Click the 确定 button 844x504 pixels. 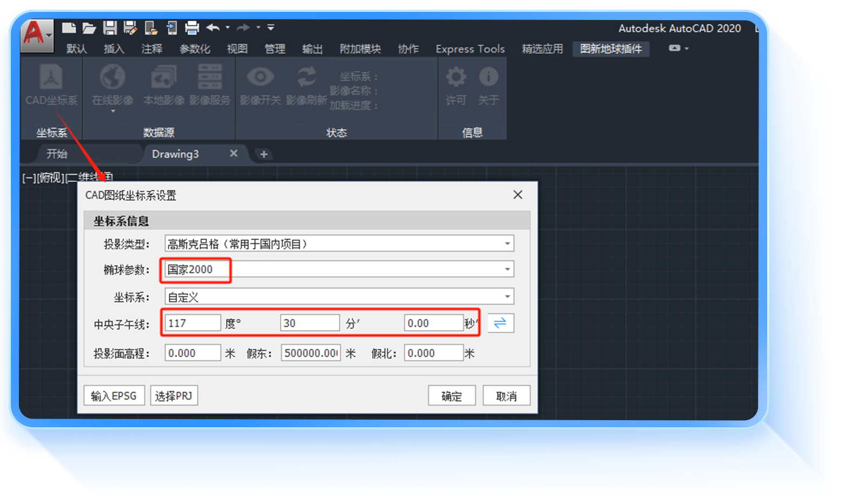[x=451, y=396]
